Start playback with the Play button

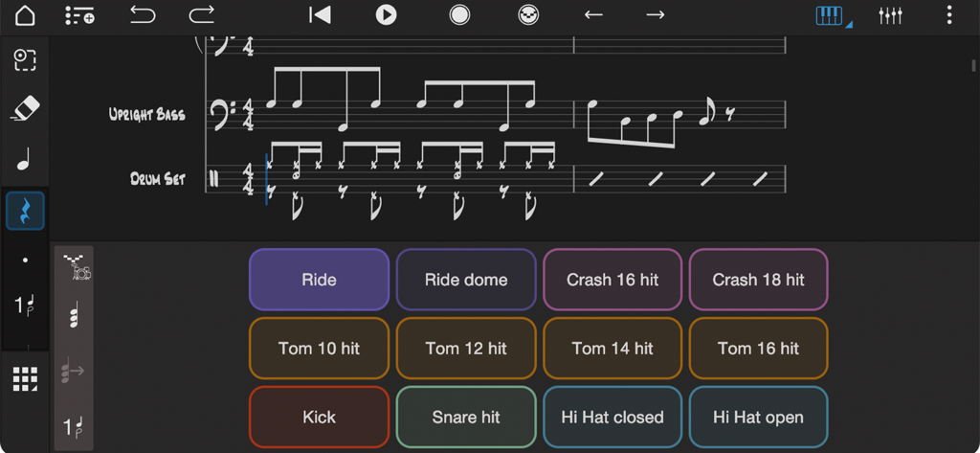[387, 15]
